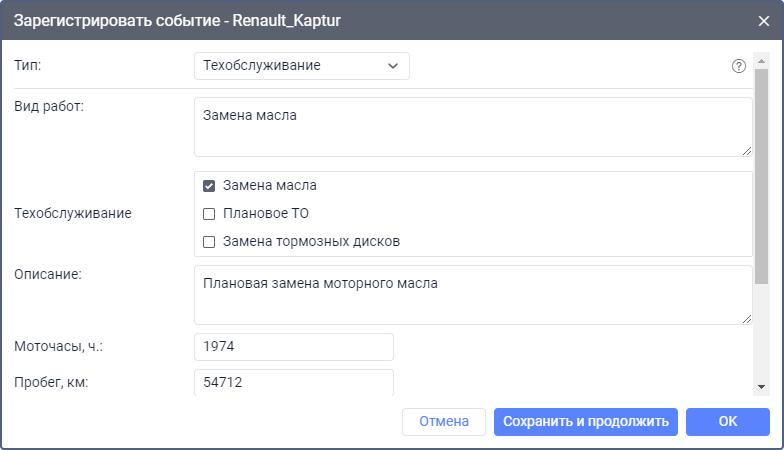Click the Описание resize handle corner
Viewport: 784px width, 450px height.
click(747, 319)
